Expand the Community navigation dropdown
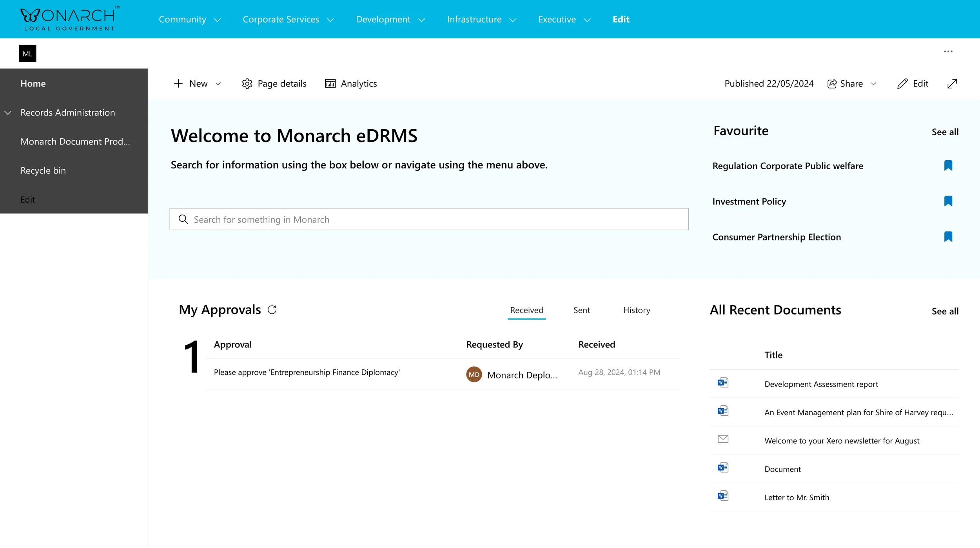This screenshot has width=980, height=548. click(x=218, y=20)
